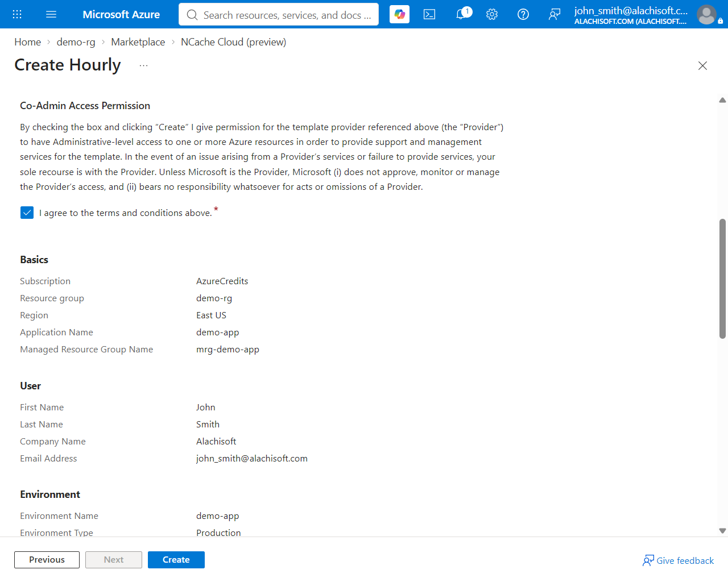Click the User section heading
Image resolution: width=728 pixels, height=582 pixels.
pos(31,386)
